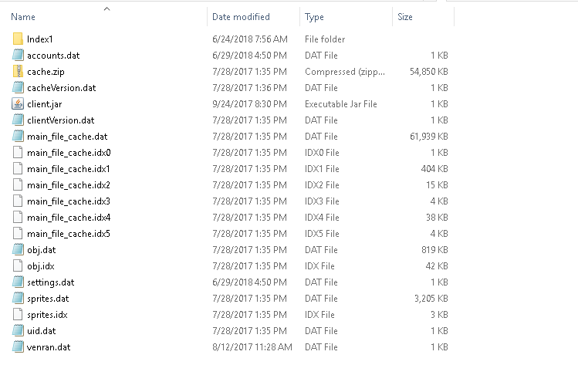
Task: Select the main_file_cache.dat file name
Action: pyautogui.click(x=67, y=136)
